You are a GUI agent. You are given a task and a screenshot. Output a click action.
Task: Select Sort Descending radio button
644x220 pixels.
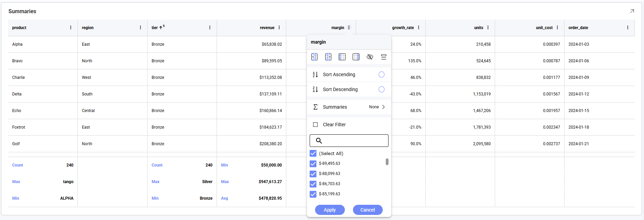(381, 89)
